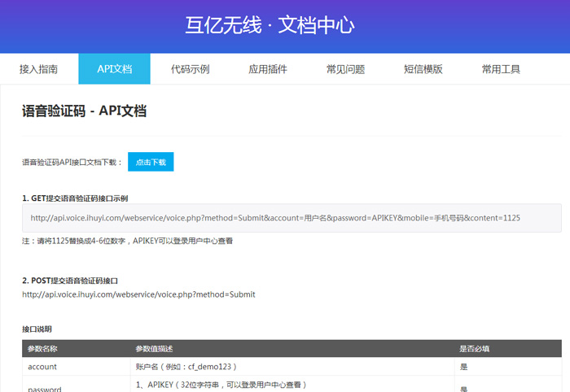Select the account parameter name cell

pyautogui.click(x=42, y=367)
